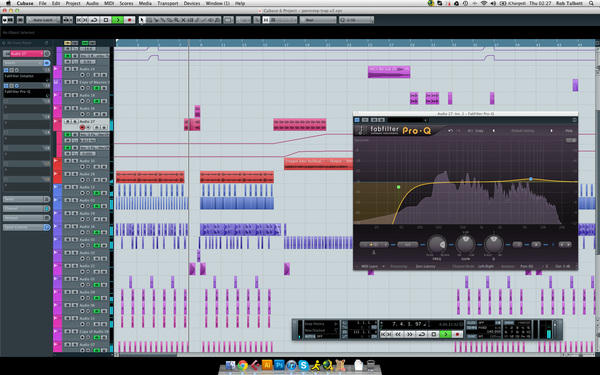The image size is (600, 375).
Task: Go to the previous Pro-Q preset
Action: (x=494, y=130)
